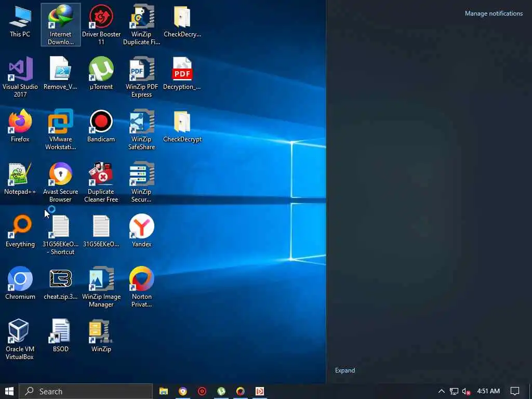The image size is (532, 399).
Task: Select the Bandicam desktop shortcut
Action: point(101,126)
